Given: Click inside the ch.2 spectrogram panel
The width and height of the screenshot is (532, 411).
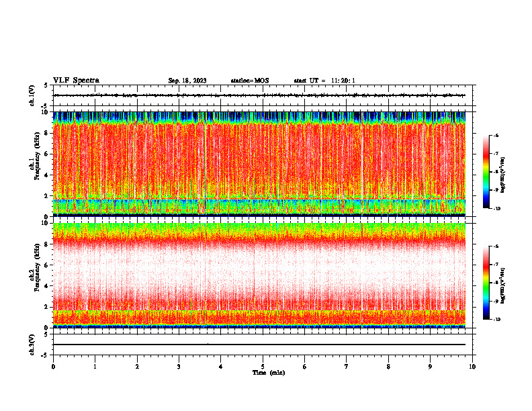Looking at the screenshot, I should point(259,275).
